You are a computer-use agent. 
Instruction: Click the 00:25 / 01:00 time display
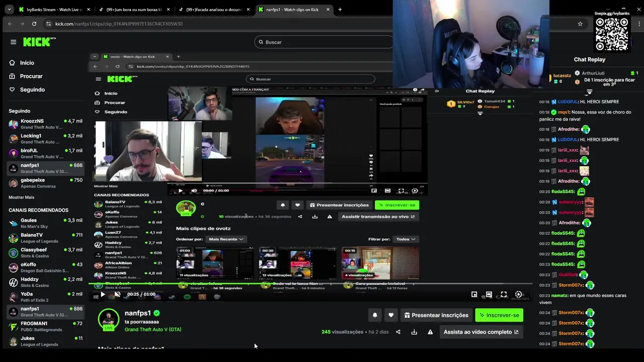(141, 294)
